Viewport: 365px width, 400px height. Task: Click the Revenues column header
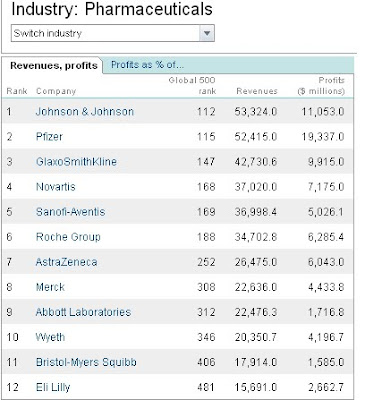257,91
